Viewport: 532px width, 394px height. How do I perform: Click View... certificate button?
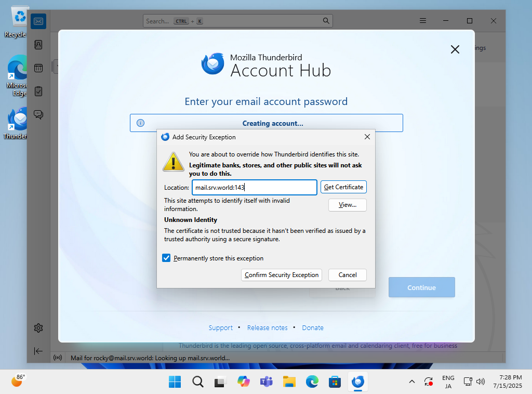[x=348, y=205]
